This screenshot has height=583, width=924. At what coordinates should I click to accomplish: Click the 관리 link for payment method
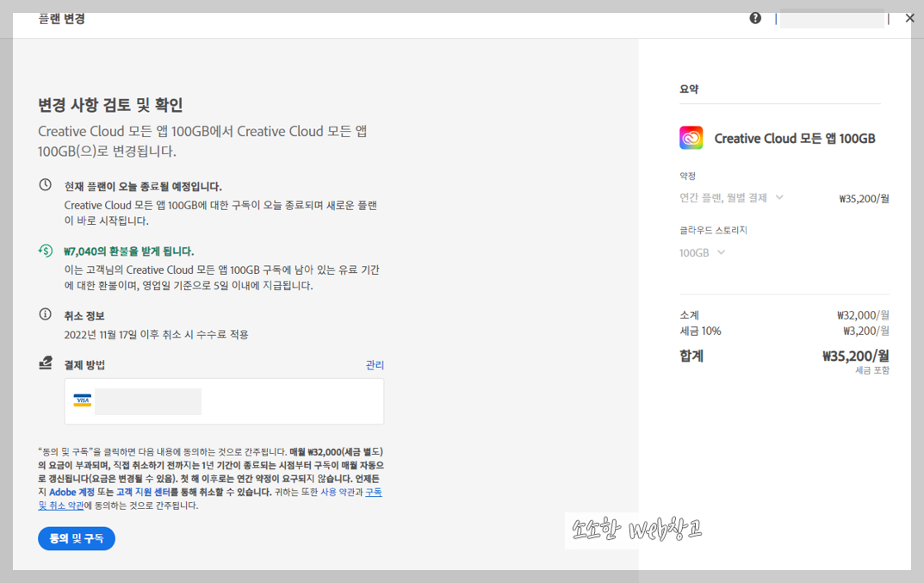click(x=375, y=365)
